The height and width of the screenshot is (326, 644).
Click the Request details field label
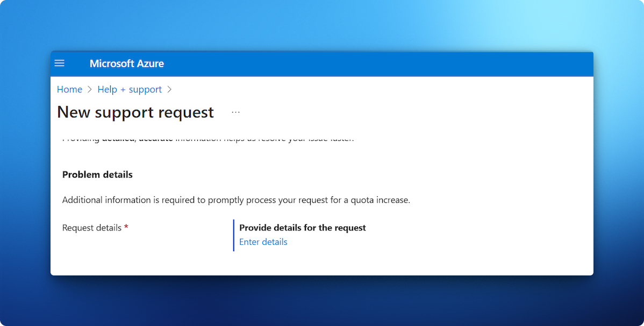92,228
